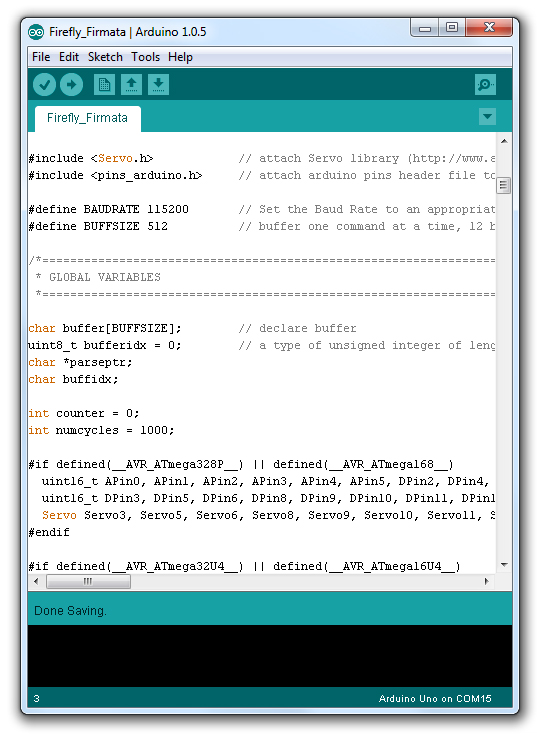
Task: Click the '#if defined(__AVR_ATmega328P__)' line
Action: (x=241, y=465)
